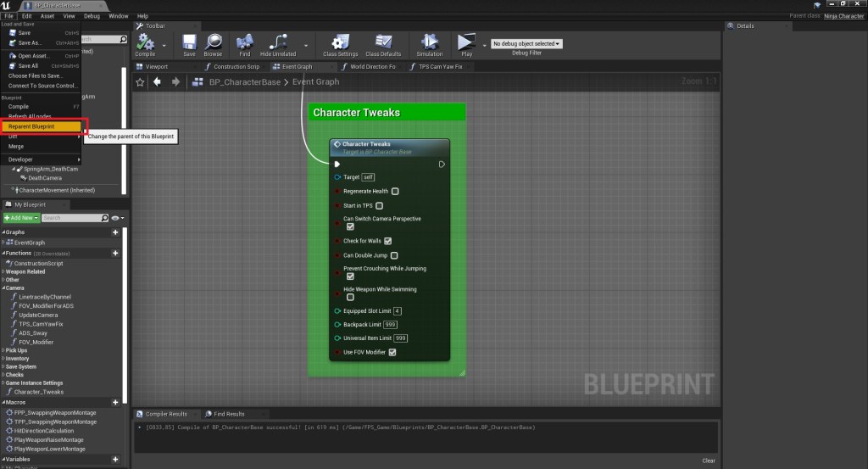The image size is (868, 469).
Task: Click the Ninja Character parent class link
Action: point(845,15)
